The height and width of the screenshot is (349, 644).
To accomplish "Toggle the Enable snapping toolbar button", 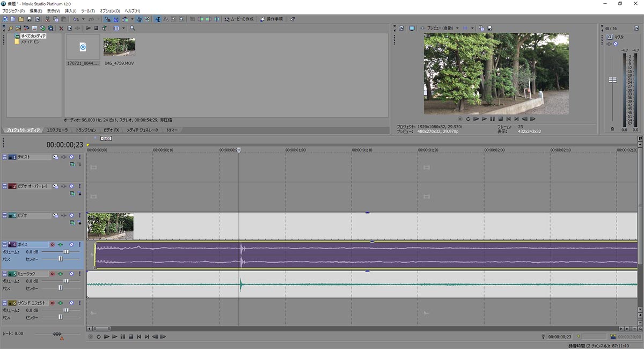I will coord(108,19).
